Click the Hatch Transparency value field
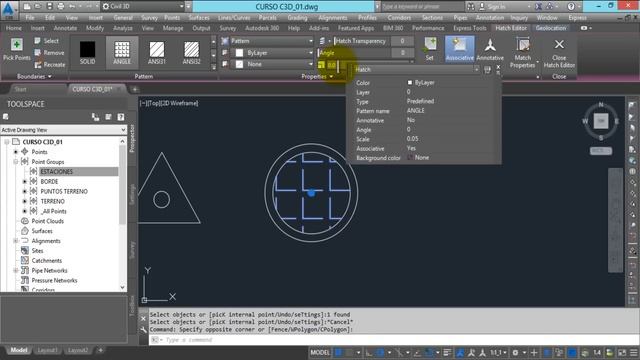This screenshot has height=360, width=640. tap(402, 41)
